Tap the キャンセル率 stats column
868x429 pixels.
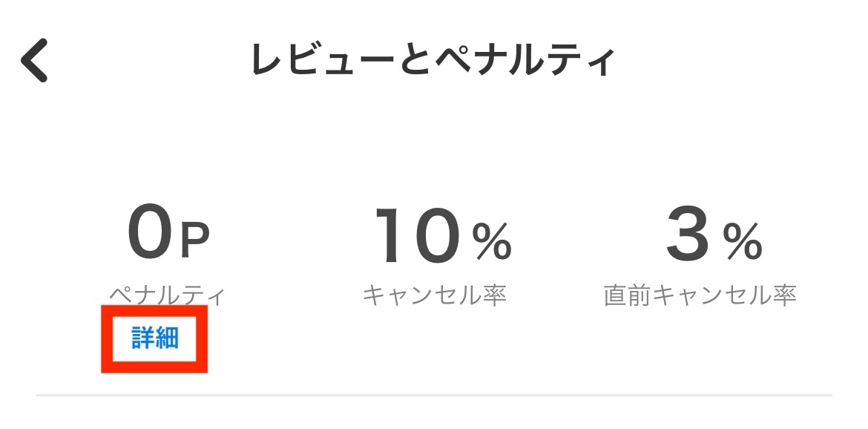434,260
